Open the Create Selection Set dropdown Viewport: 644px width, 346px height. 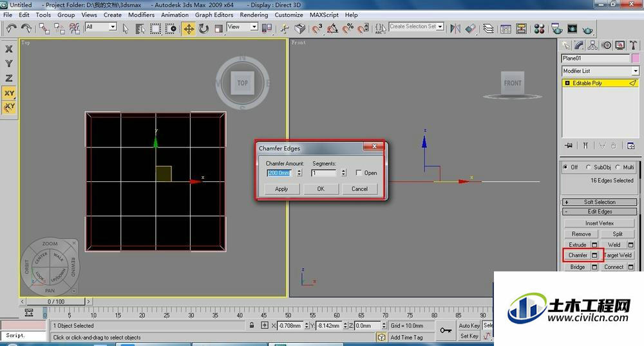click(440, 26)
